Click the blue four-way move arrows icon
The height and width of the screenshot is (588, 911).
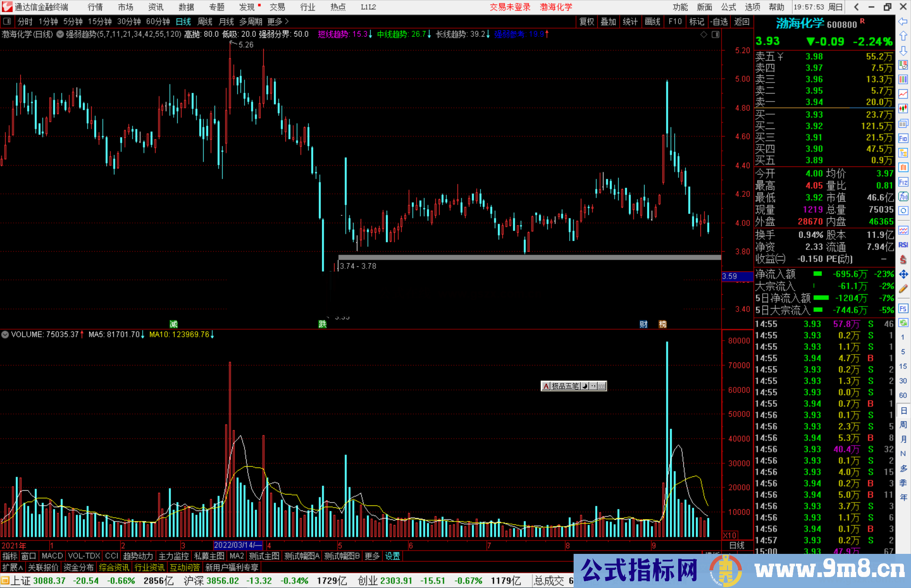[x=903, y=274]
